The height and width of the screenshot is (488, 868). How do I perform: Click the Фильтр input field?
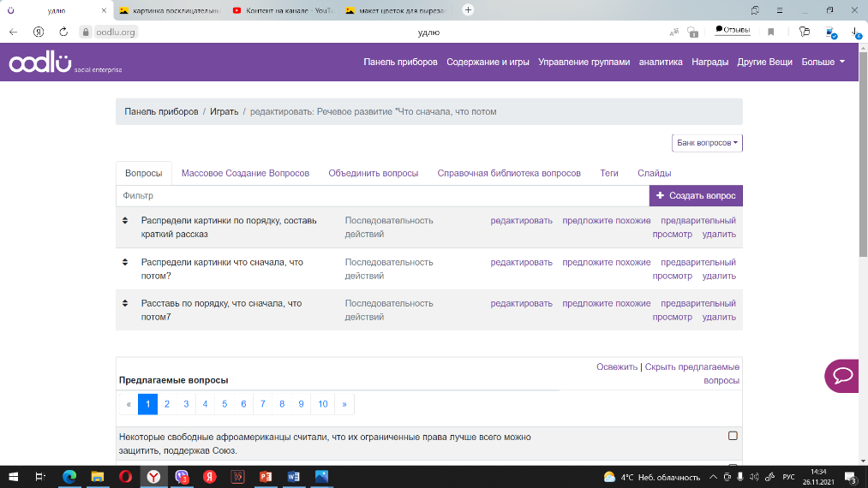click(x=381, y=196)
